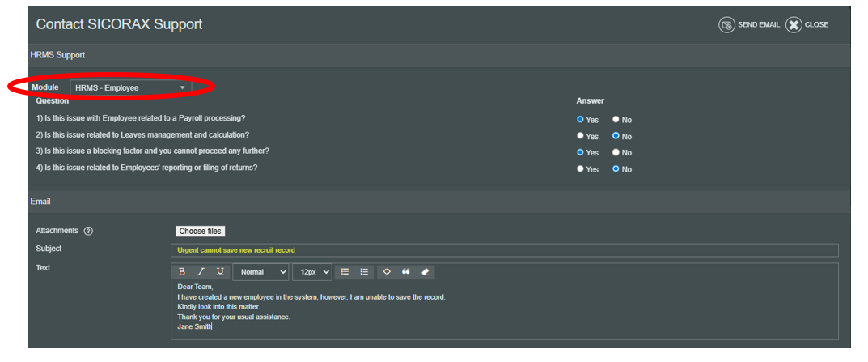
Task: Select Yes for employees' reporting question
Action: pos(580,169)
